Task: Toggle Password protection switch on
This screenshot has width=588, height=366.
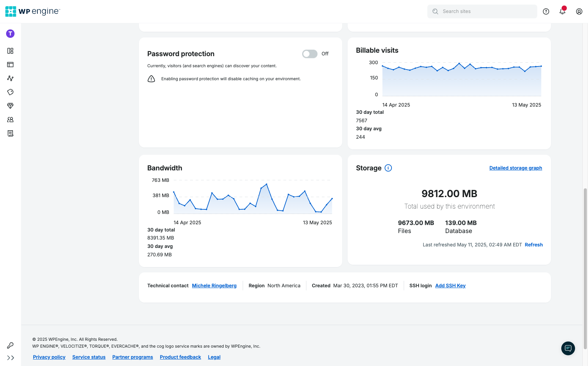Action: point(310,54)
